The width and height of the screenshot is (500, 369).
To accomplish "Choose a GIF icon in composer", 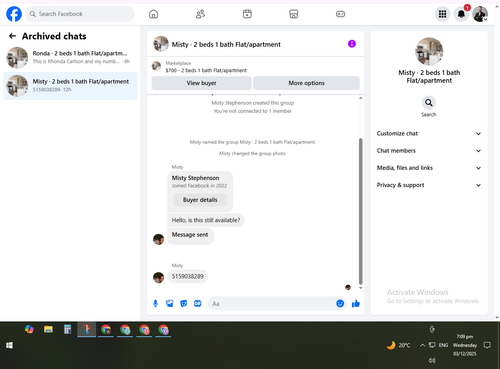I will 198,304.
